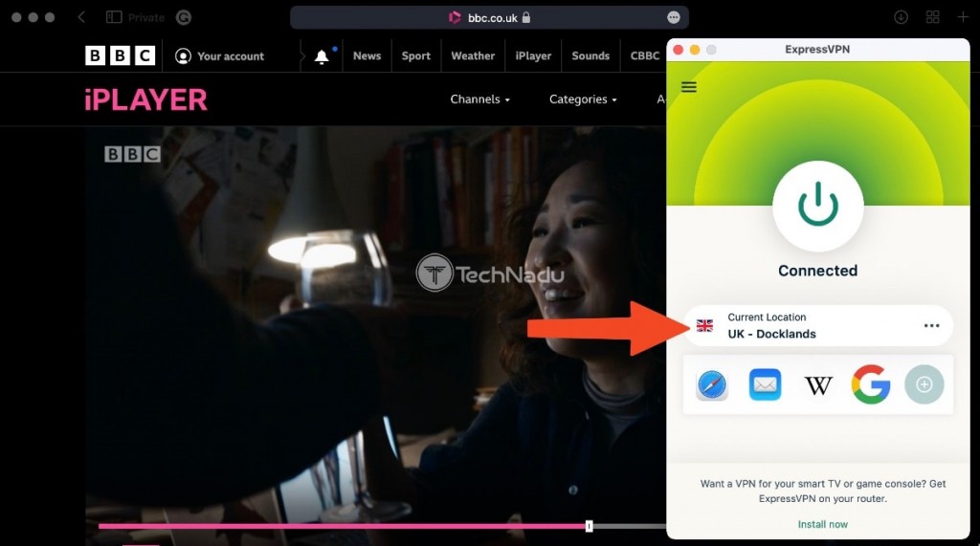Minimize the ExpressVPN window (yellow button)

coord(695,50)
